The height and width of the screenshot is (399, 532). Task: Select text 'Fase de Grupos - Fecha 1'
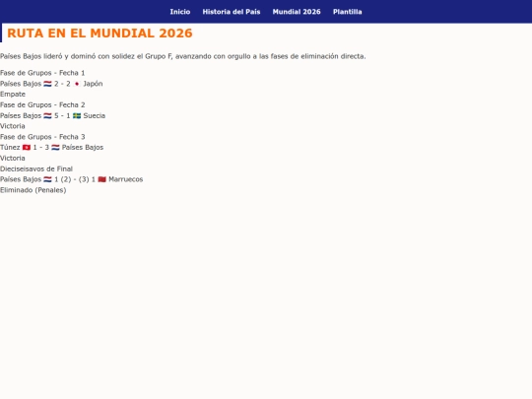[42, 73]
